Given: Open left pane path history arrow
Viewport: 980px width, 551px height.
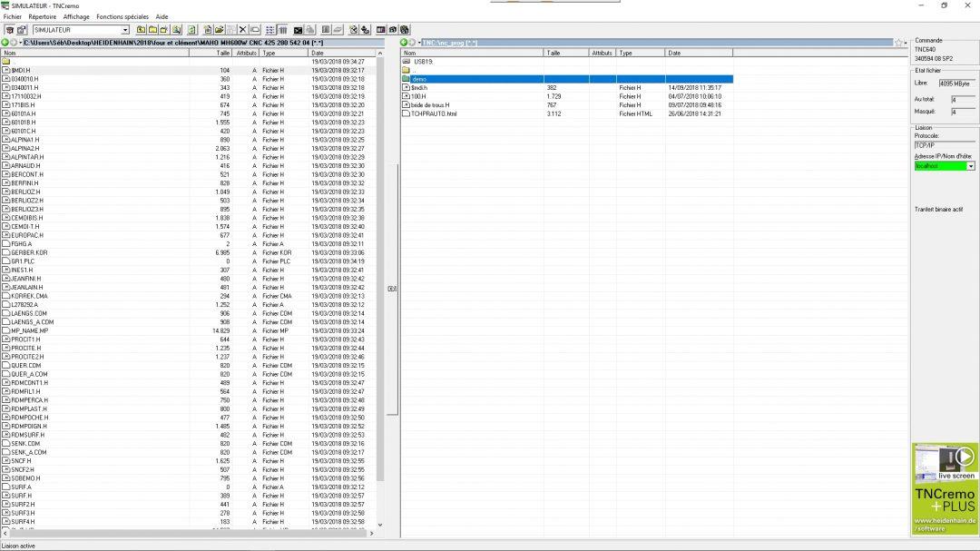Looking at the screenshot, I should click(x=21, y=43).
